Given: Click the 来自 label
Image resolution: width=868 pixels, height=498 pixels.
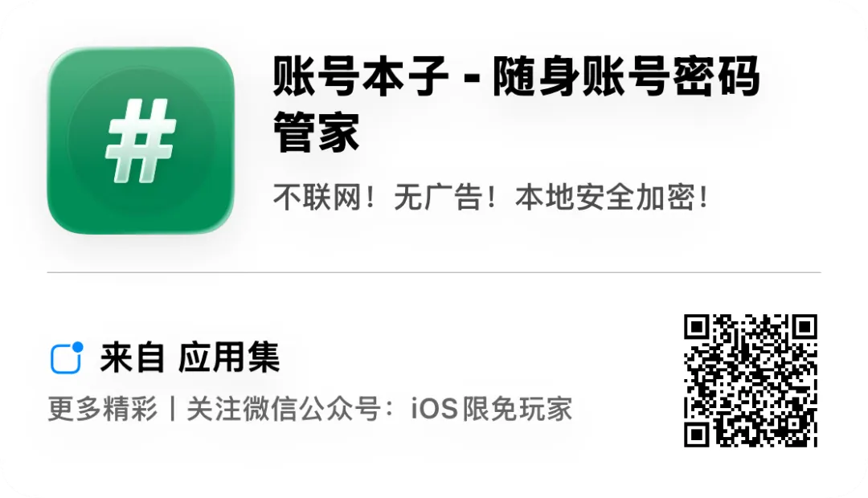Looking at the screenshot, I should [x=133, y=358].
